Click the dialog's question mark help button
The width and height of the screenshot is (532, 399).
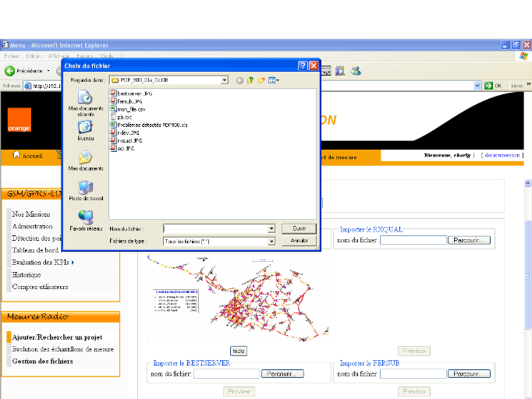[303, 65]
